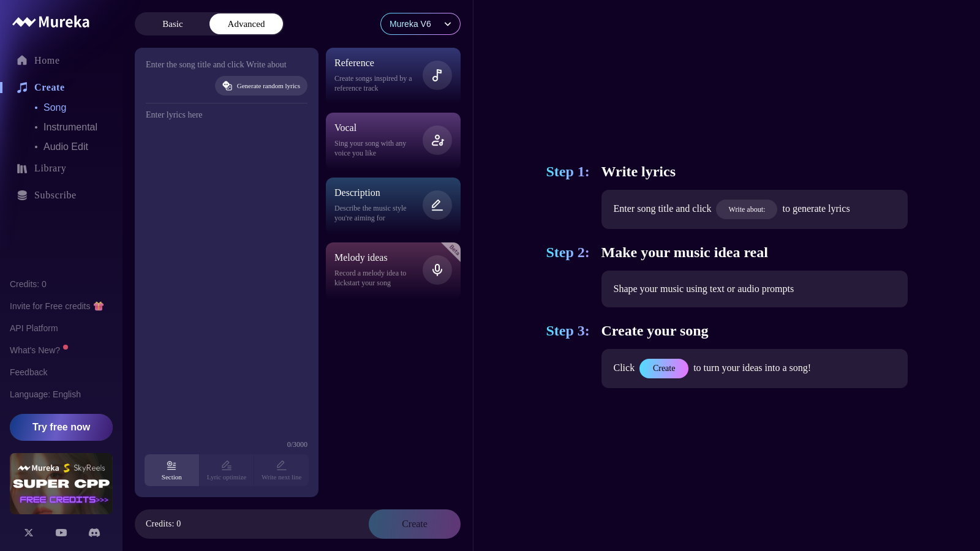Switch to the Advanced tab

click(246, 24)
